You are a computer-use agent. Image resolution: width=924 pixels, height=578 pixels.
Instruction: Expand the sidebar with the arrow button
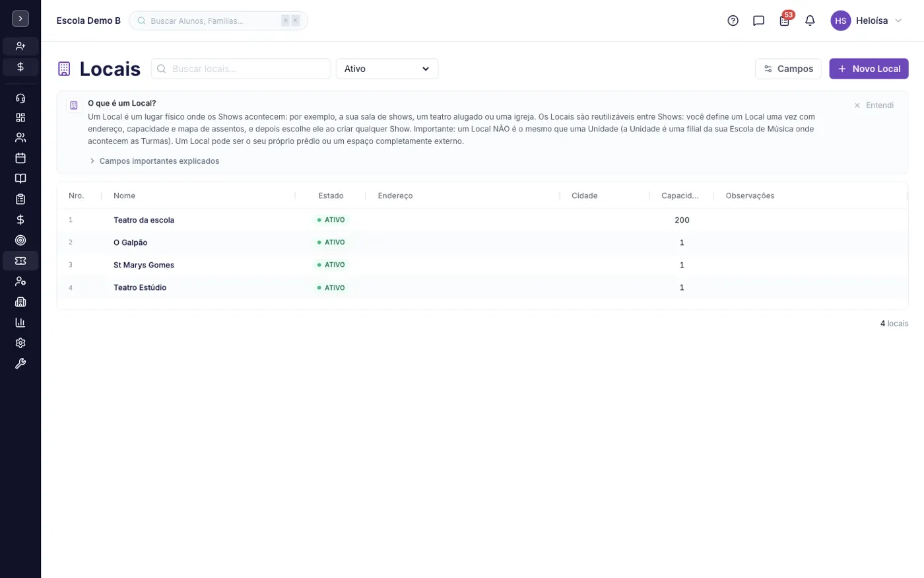20,19
